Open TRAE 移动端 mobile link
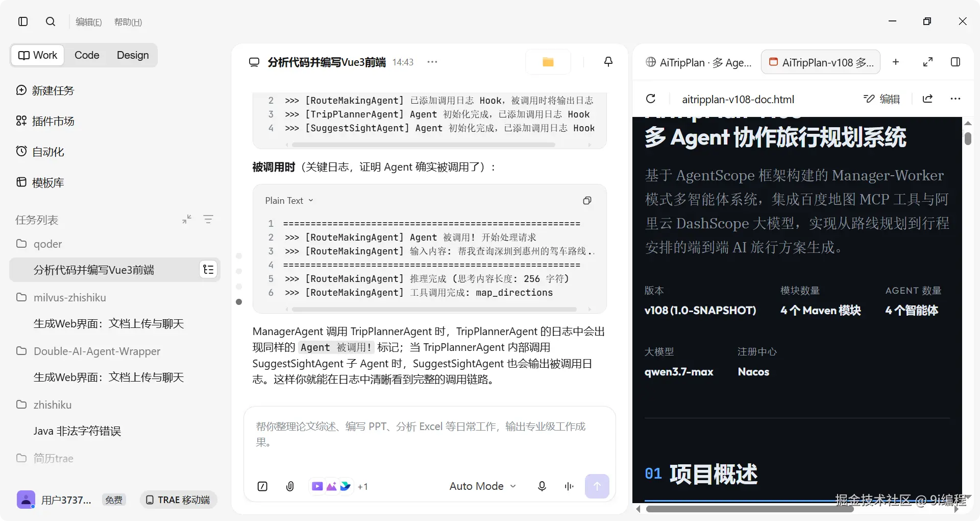 (178, 500)
